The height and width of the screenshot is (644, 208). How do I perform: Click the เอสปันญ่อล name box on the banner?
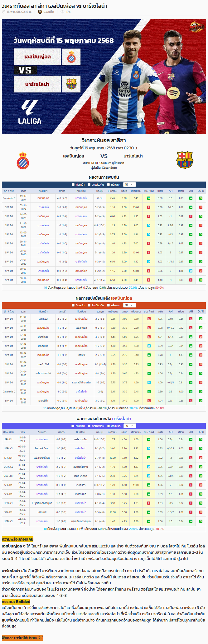pyautogui.click(x=37, y=57)
